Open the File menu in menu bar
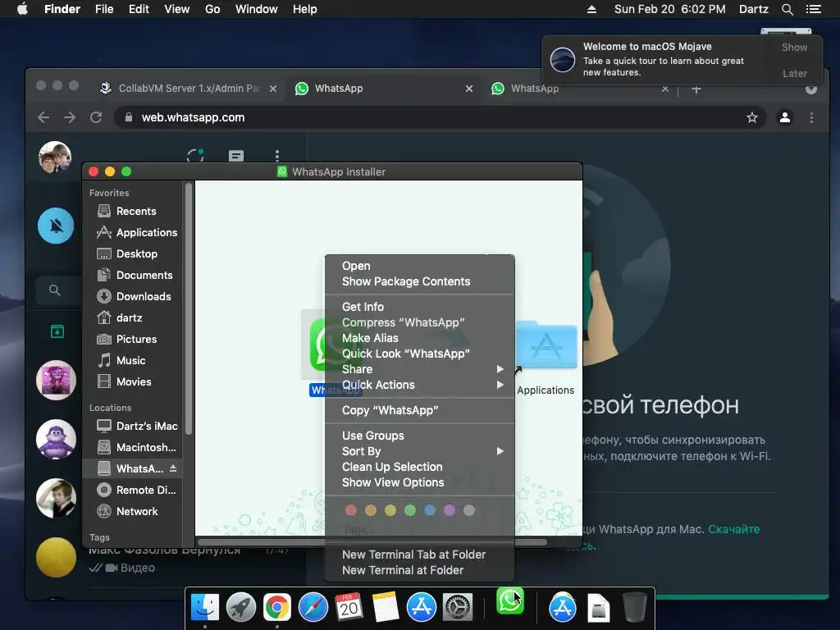 (x=104, y=9)
